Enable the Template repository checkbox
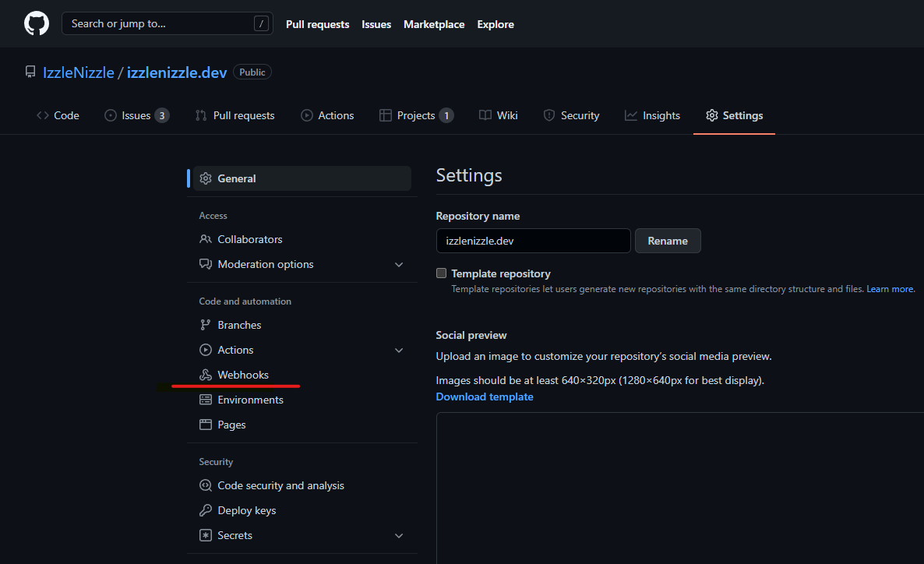 442,273
